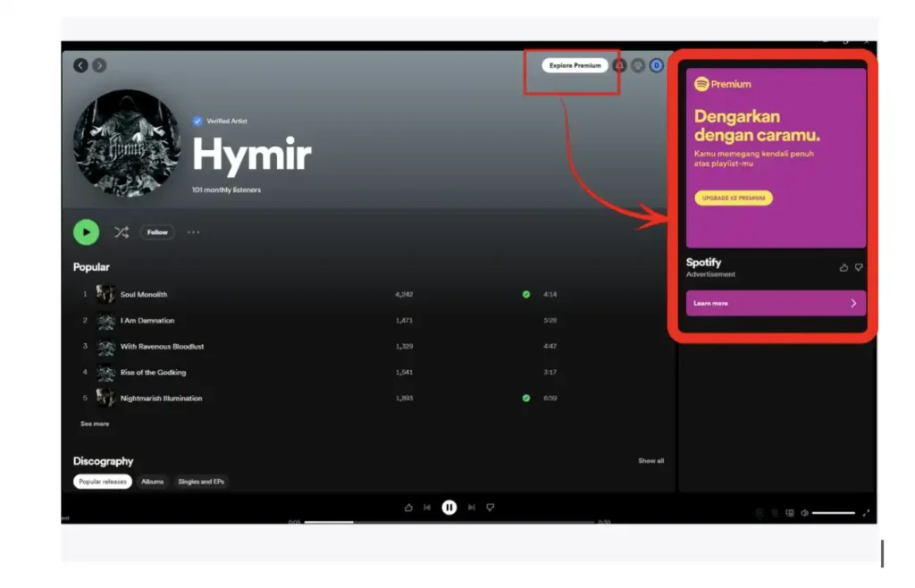This screenshot has height=588, width=915.
Task: Click the Learn more ad banner
Action: (x=776, y=303)
